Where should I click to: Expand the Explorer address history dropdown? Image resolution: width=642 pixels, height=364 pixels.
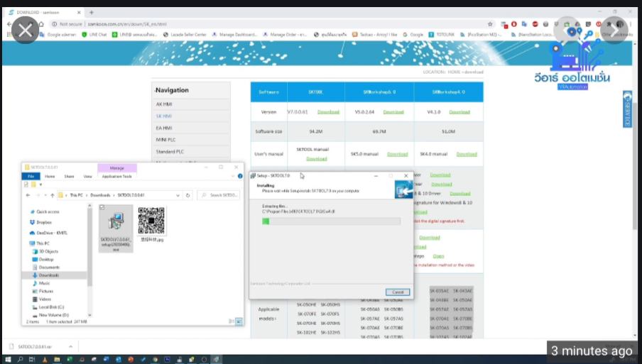click(x=178, y=195)
